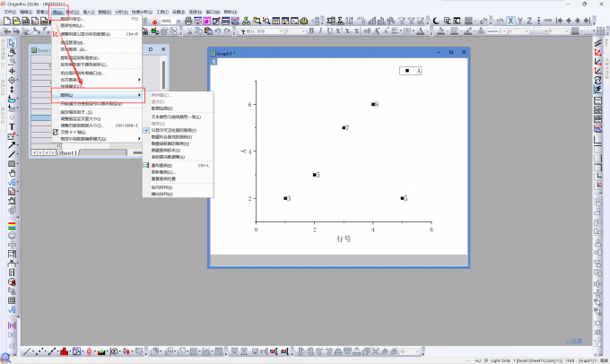The image size is (610, 364).
Task: Click the scatter plot icon in the bottom toolbar
Action: [39, 352]
